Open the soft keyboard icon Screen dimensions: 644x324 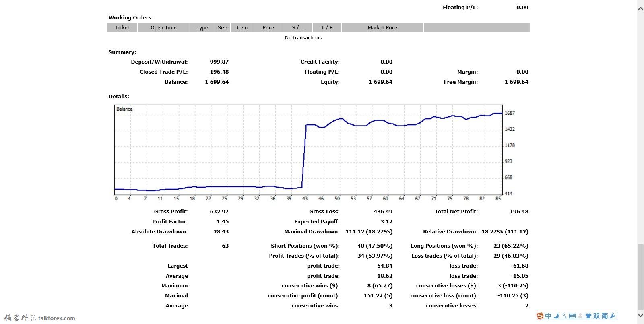pos(572,316)
